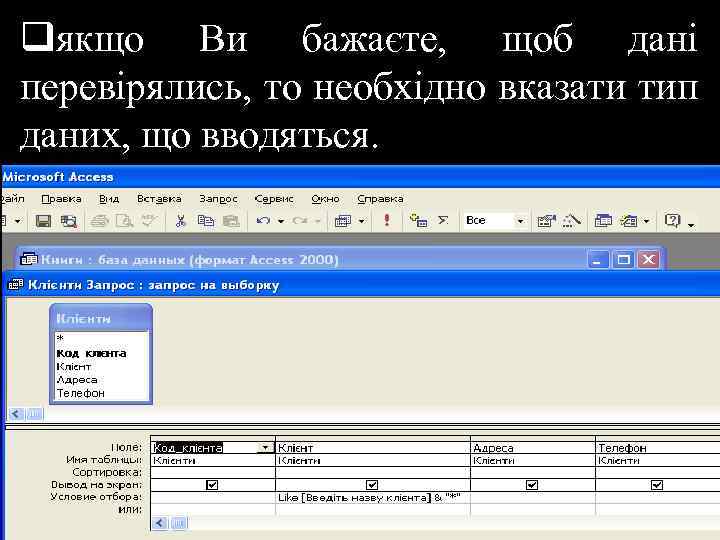Viewport: 720px width, 540px height.
Task: Open New Object dropdown arrow
Action: [647, 222]
